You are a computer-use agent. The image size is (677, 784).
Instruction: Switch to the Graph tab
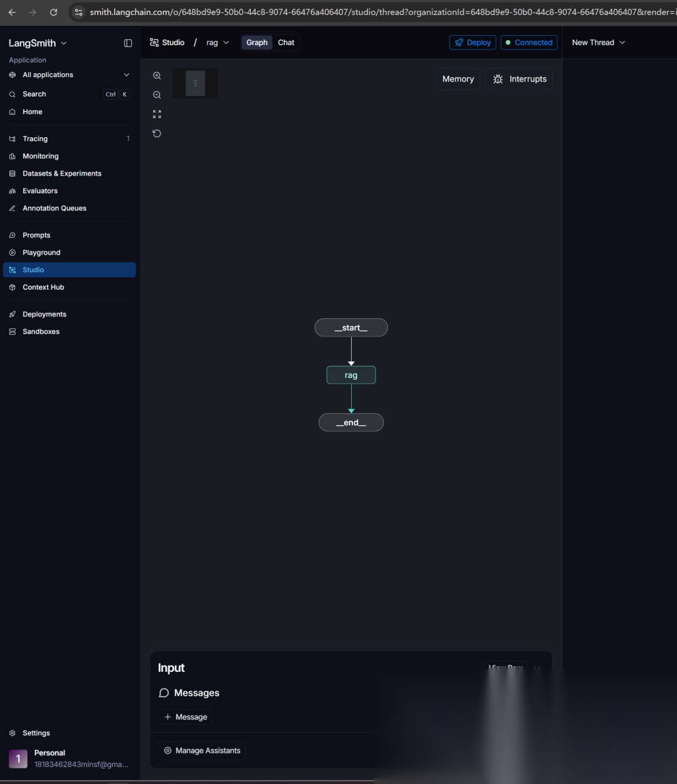(x=257, y=43)
